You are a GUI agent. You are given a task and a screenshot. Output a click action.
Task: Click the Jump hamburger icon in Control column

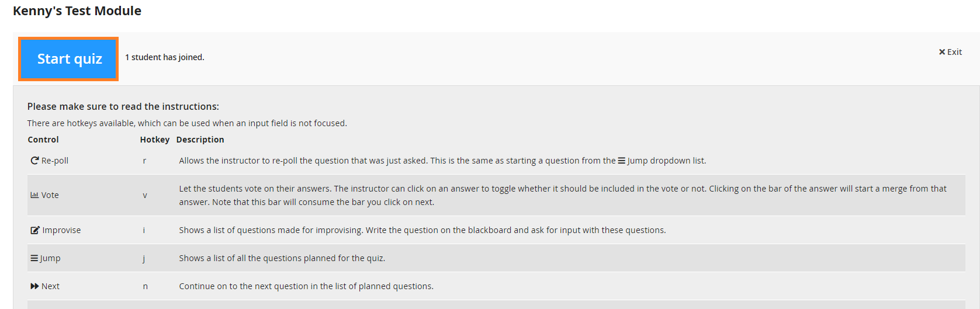click(x=34, y=258)
